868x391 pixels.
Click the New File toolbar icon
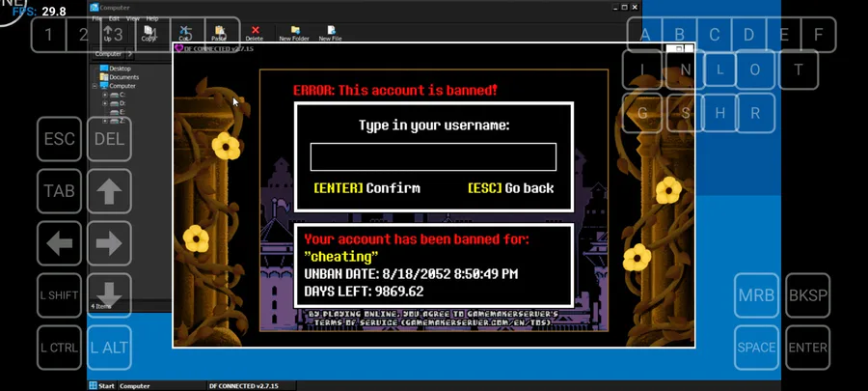pyautogui.click(x=330, y=33)
